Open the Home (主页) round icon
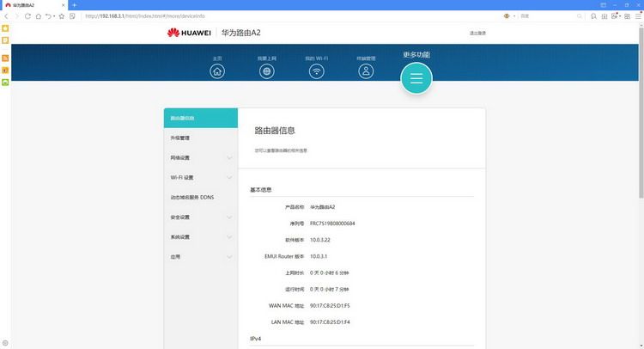This screenshot has height=349, width=644. pos(217,71)
